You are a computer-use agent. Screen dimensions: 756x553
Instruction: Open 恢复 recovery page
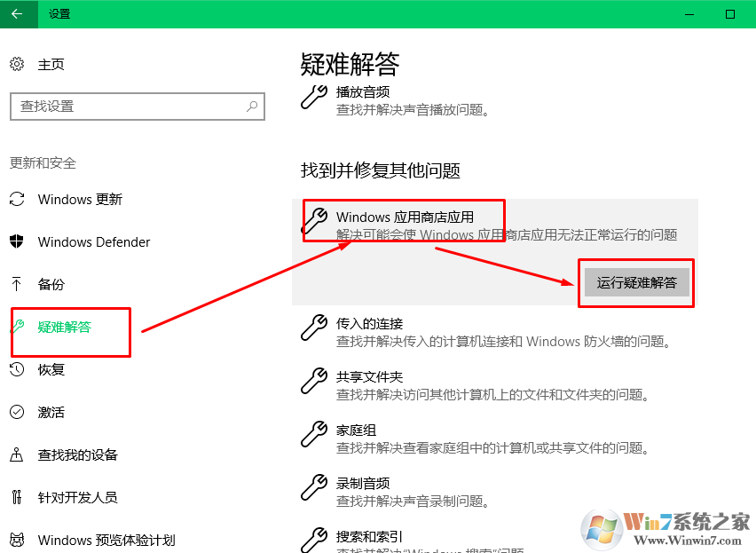[x=51, y=370]
